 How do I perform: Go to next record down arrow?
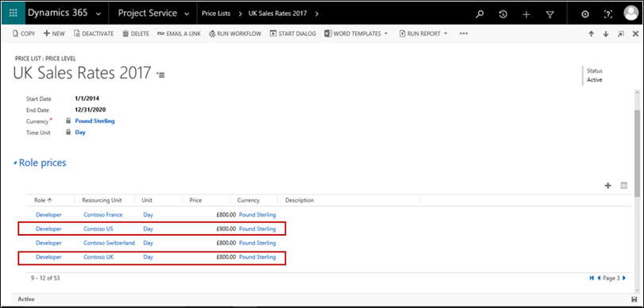click(606, 34)
